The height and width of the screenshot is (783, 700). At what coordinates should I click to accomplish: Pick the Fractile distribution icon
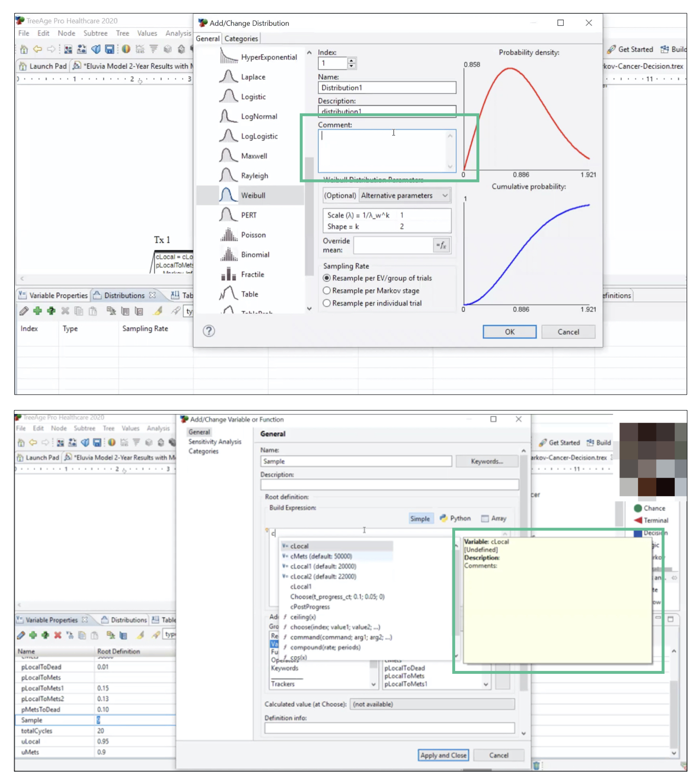228,275
